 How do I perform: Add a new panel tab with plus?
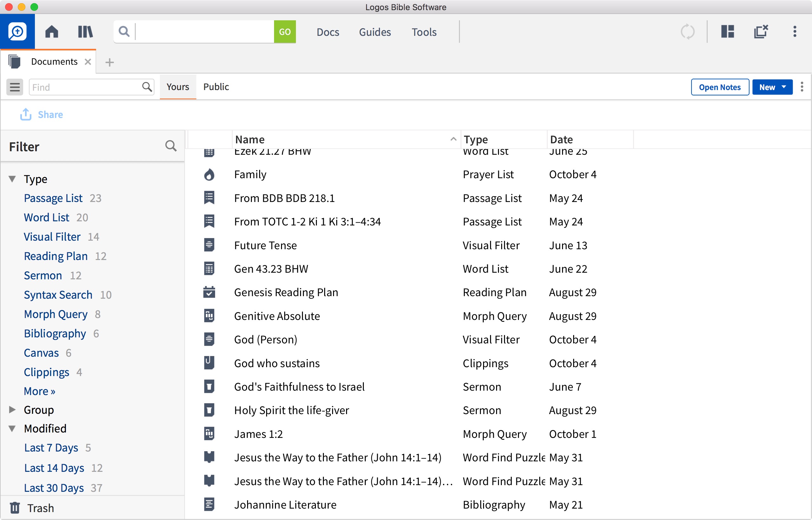click(x=109, y=62)
